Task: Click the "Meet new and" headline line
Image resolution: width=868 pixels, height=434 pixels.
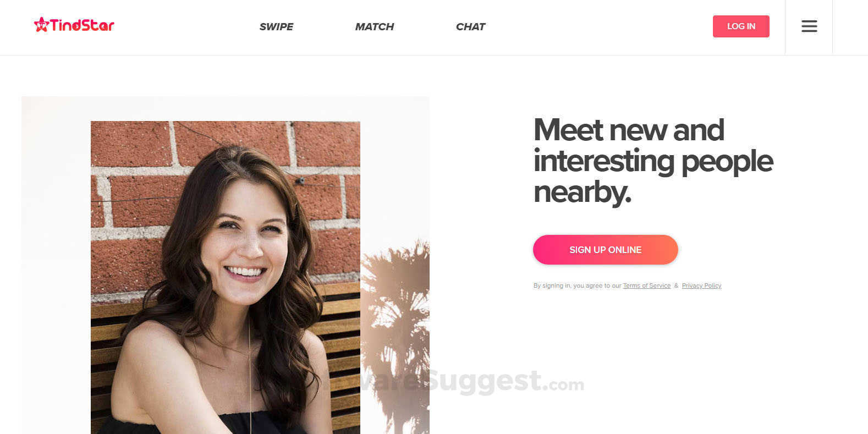Action: 628,130
